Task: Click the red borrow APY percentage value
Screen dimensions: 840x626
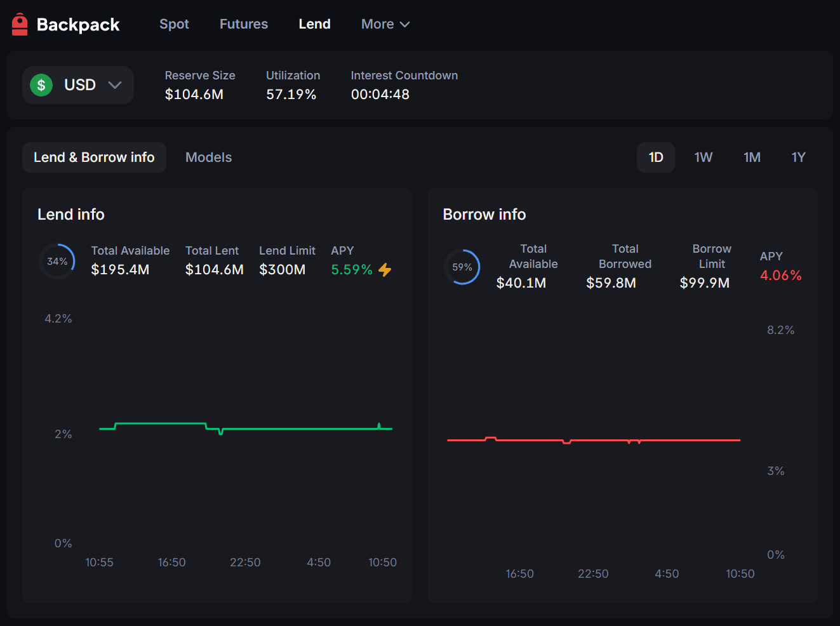Action: click(780, 275)
